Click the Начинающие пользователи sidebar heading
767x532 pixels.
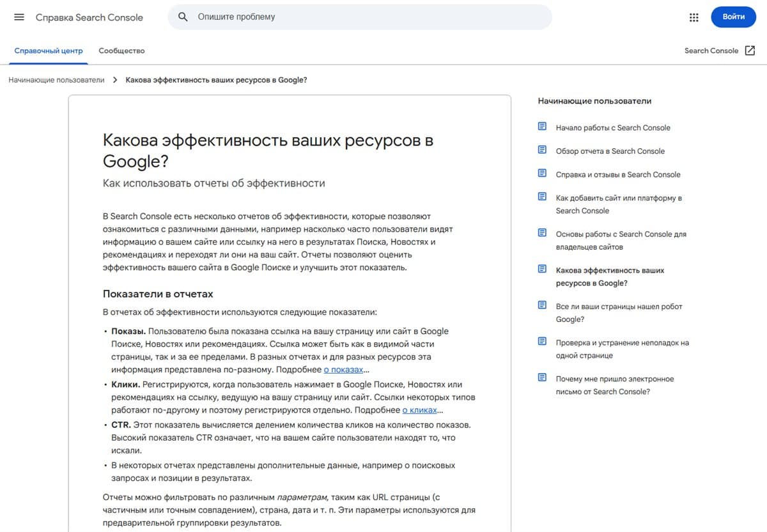pyautogui.click(x=594, y=101)
